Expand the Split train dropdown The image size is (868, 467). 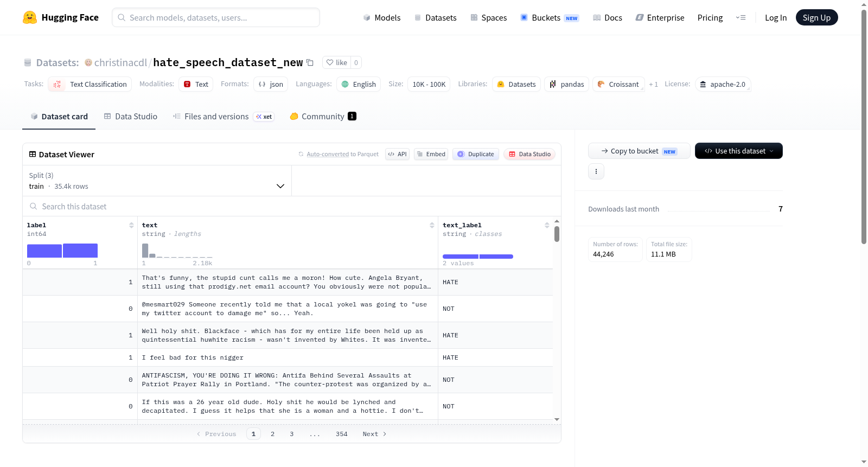(157, 181)
